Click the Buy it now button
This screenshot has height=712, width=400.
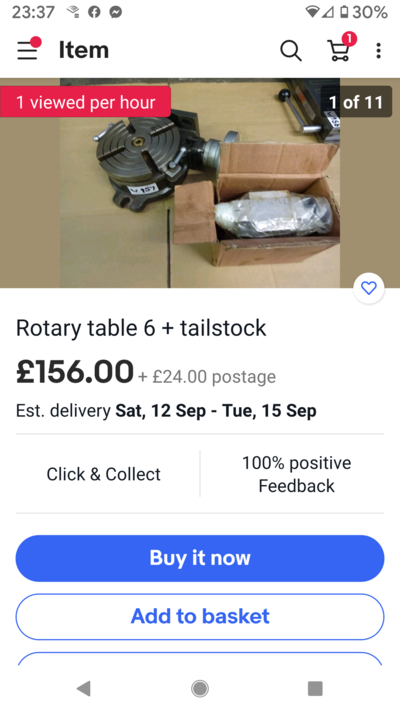pos(200,558)
